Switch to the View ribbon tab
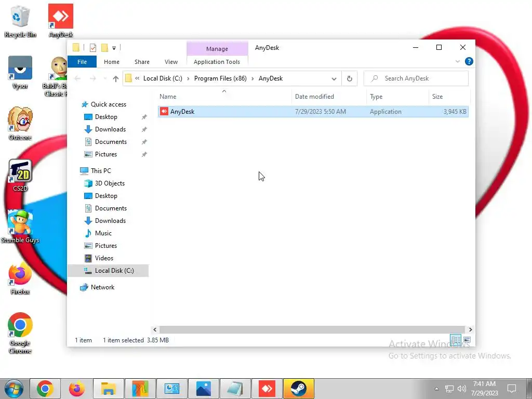Screen dimensions: 532x399 [x=171, y=62]
